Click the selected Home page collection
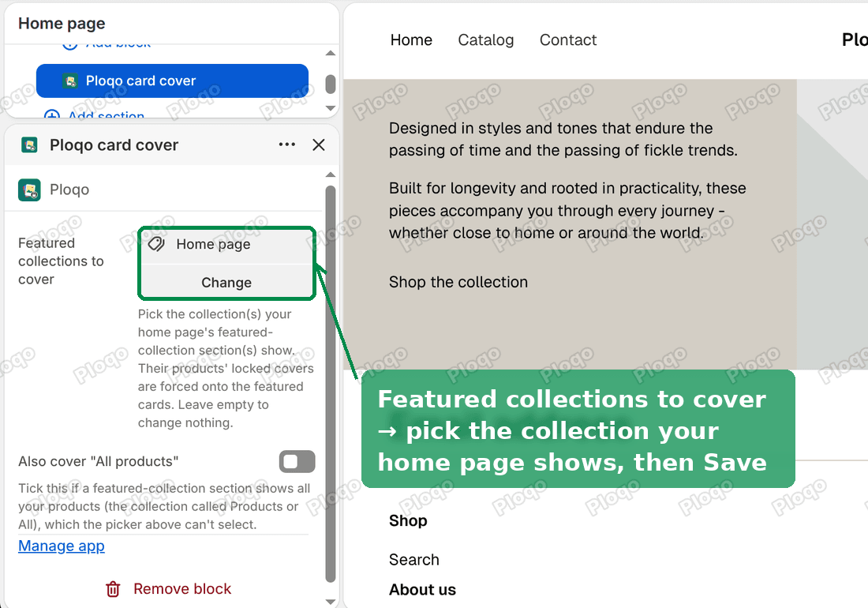The width and height of the screenshot is (868, 608). pos(227,245)
